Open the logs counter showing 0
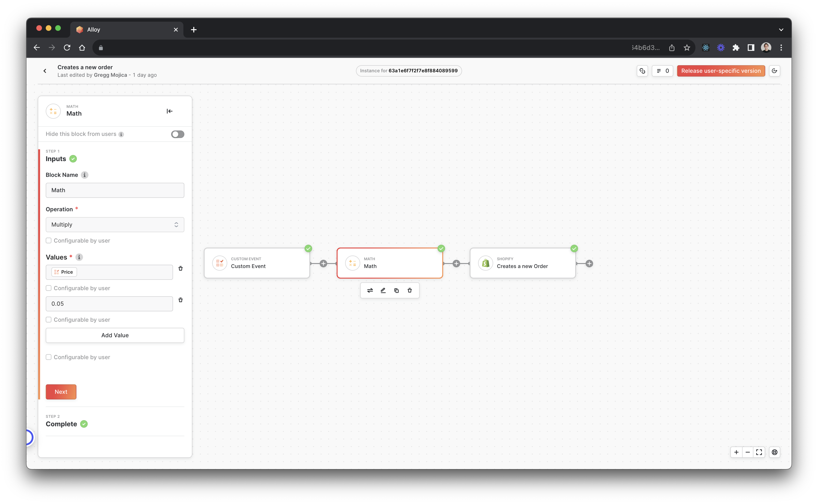Screen dimensions: 818x504 coord(663,71)
